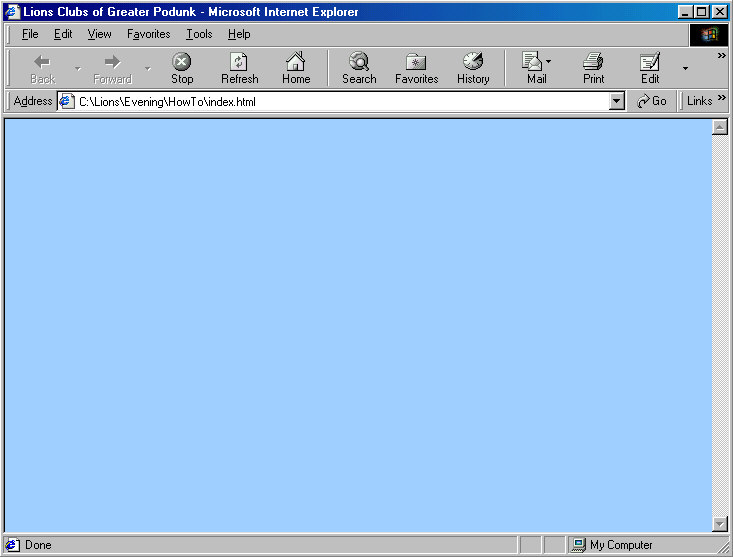Minimize the Internet Explorer window
This screenshot has height=557, width=733.
(685, 12)
